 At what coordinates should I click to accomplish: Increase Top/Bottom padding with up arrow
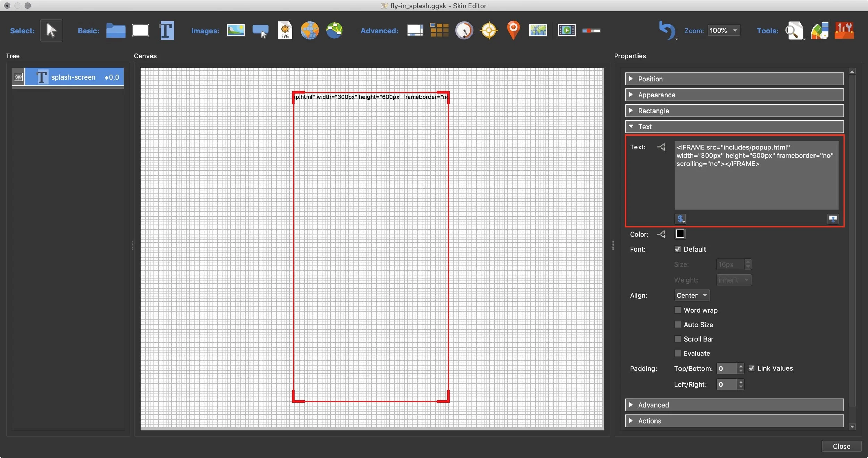(741, 366)
